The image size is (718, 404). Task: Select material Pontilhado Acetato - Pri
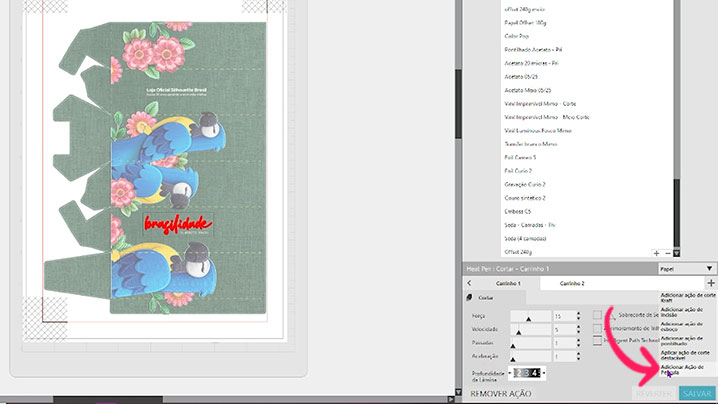point(533,49)
